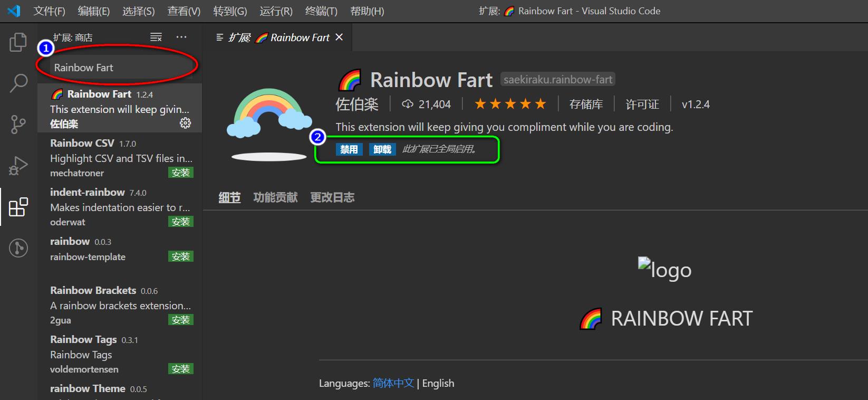Screen dimensions: 868x400
Task: Switch to the 细节 tab
Action: point(229,197)
